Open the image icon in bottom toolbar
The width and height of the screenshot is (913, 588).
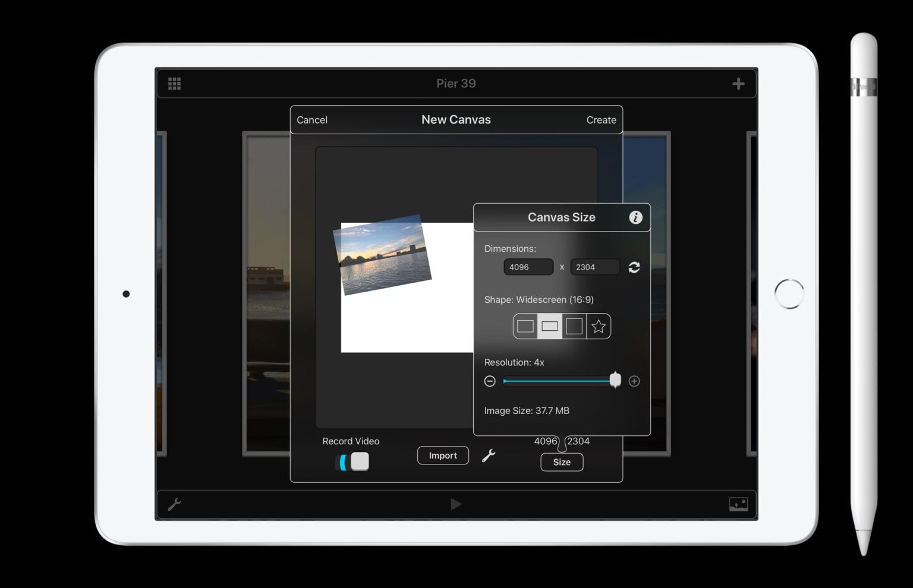click(738, 504)
